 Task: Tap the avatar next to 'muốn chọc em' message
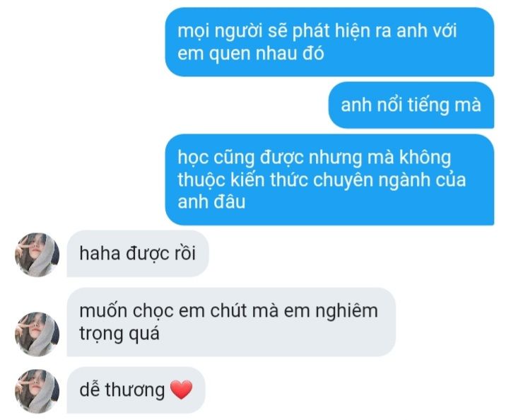(x=37, y=334)
